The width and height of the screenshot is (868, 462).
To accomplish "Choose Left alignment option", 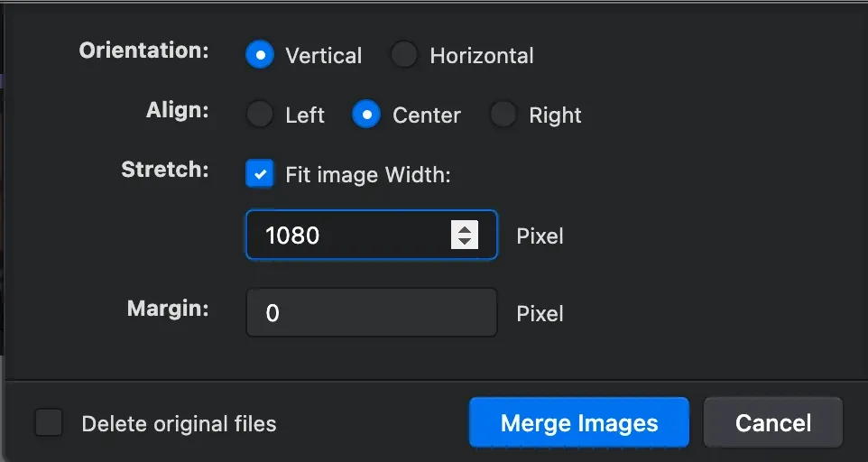I will pyautogui.click(x=260, y=115).
